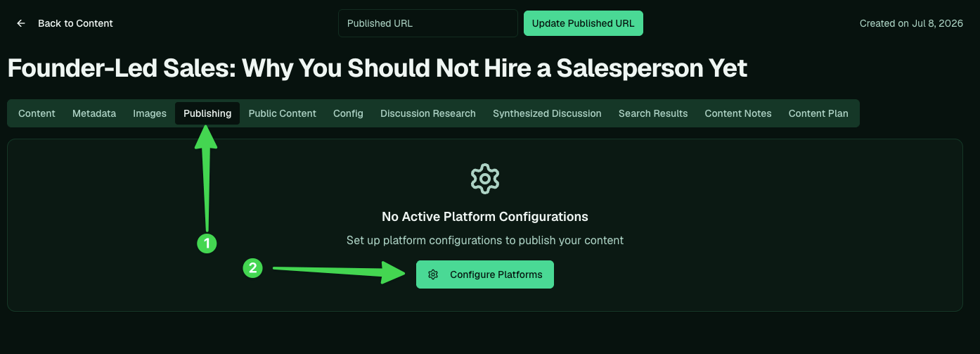Click the 'Created on Jul 8, 2026' text
The width and height of the screenshot is (980, 354).
click(913, 23)
